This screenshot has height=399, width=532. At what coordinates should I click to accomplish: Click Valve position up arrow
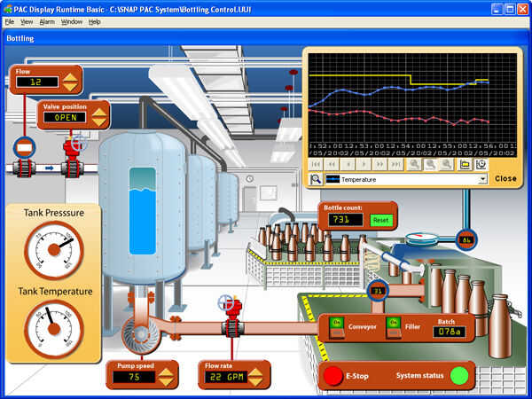[99, 113]
